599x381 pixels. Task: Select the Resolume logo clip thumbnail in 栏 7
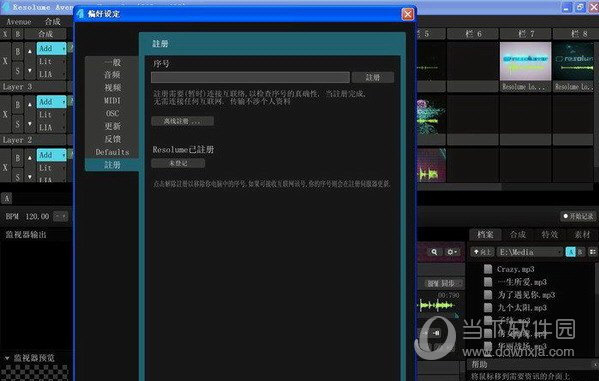(526, 61)
